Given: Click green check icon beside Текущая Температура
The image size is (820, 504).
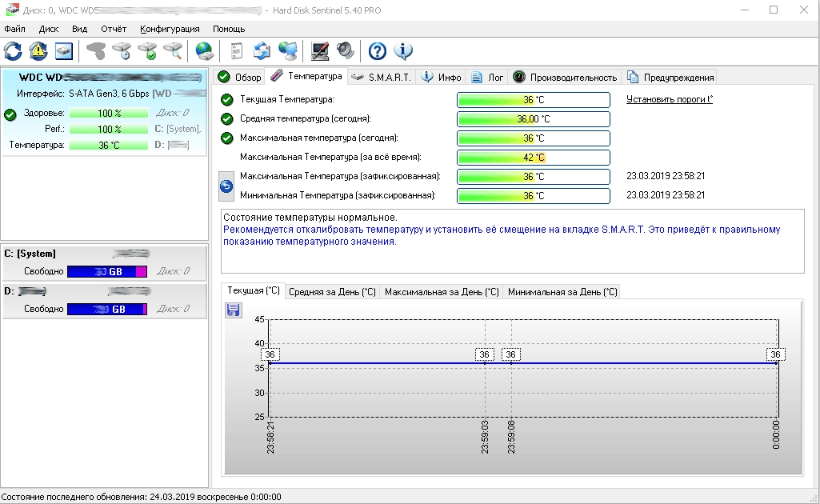Looking at the screenshot, I should 227,99.
